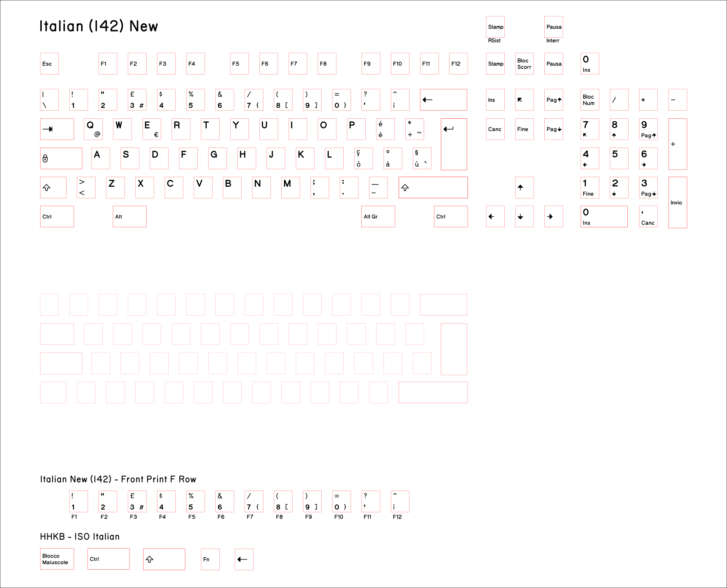Click the right arrow cursor key
This screenshot has width=727, height=588.
click(x=553, y=216)
